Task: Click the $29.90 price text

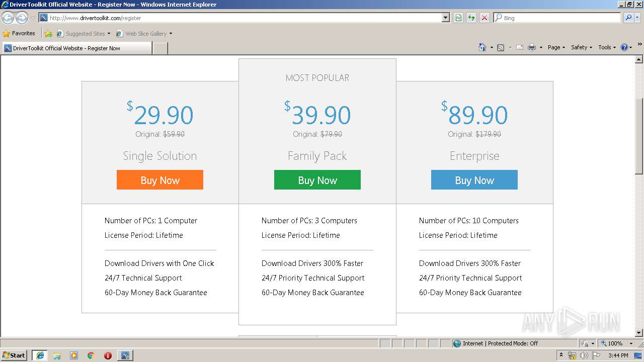Action: pyautogui.click(x=160, y=114)
